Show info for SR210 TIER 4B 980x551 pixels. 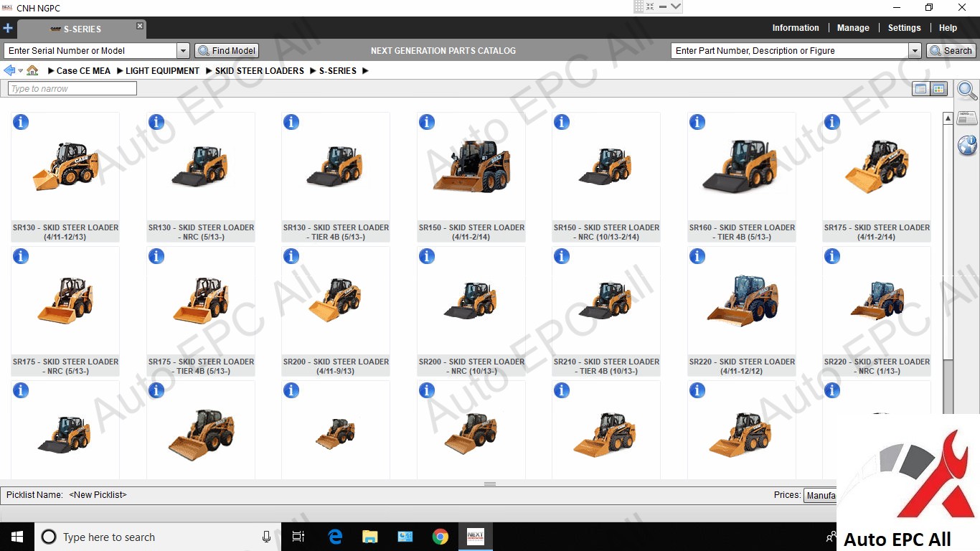pyautogui.click(x=562, y=256)
